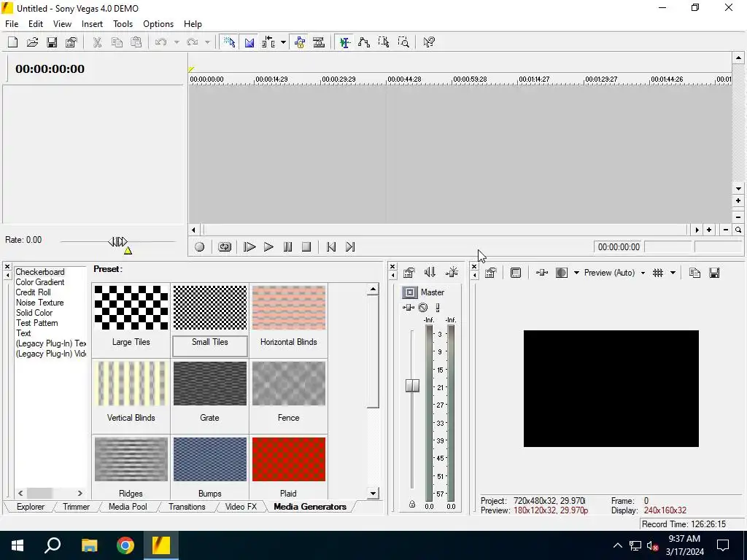The height and width of the screenshot is (560, 747).
Task: Open preview Overlays grid dropdown arrow
Action: click(x=673, y=273)
